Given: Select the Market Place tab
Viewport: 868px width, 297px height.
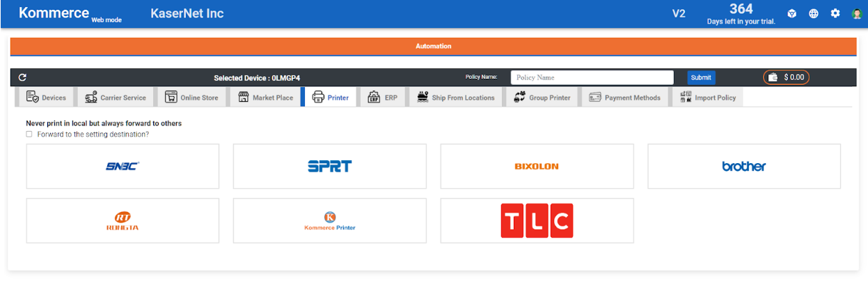Looking at the screenshot, I should 265,98.
